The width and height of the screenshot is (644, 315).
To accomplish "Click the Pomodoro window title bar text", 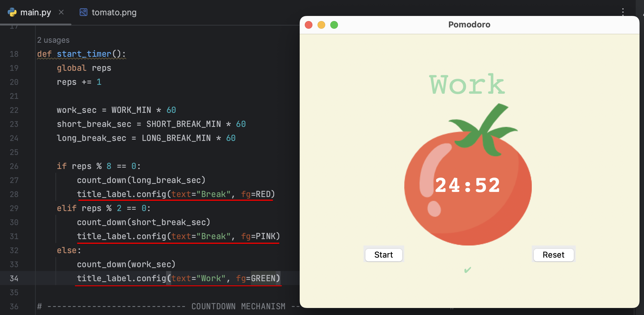I will point(469,25).
